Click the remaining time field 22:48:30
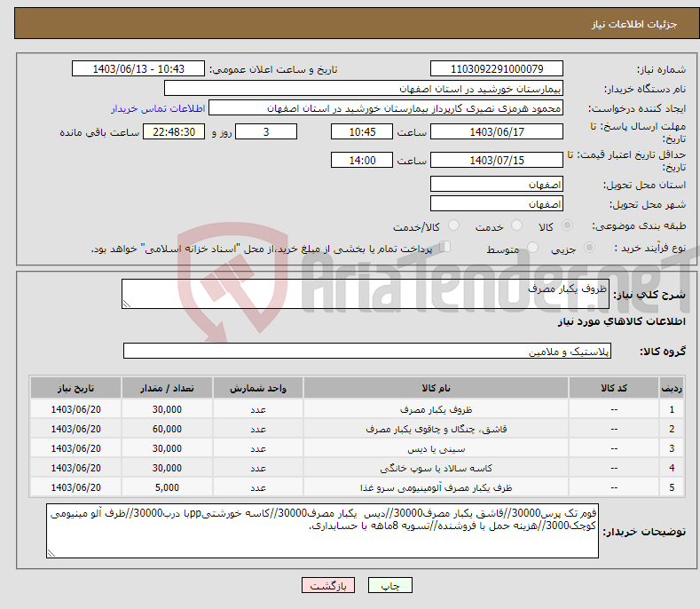The height and width of the screenshot is (609, 700). coord(174,131)
